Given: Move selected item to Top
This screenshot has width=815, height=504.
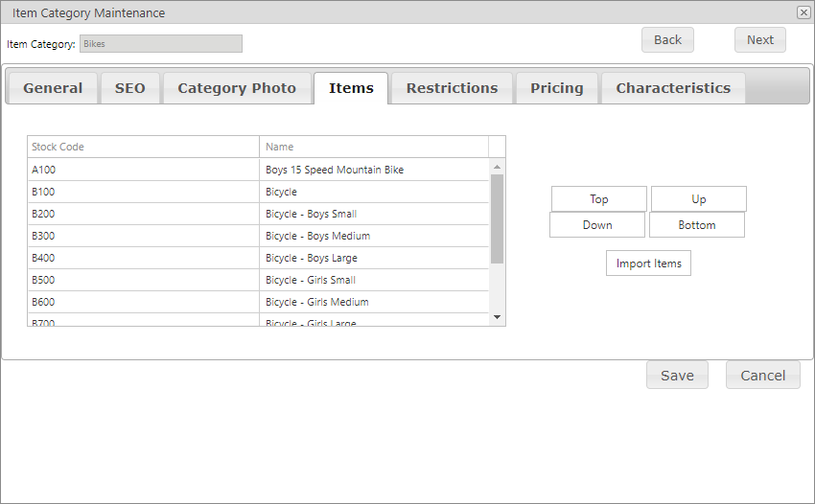Looking at the screenshot, I should click(598, 199).
